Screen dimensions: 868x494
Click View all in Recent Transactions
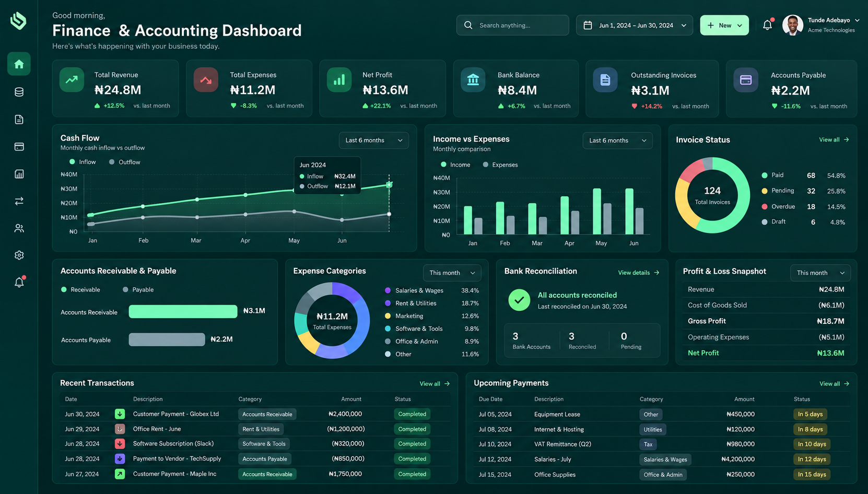click(435, 384)
